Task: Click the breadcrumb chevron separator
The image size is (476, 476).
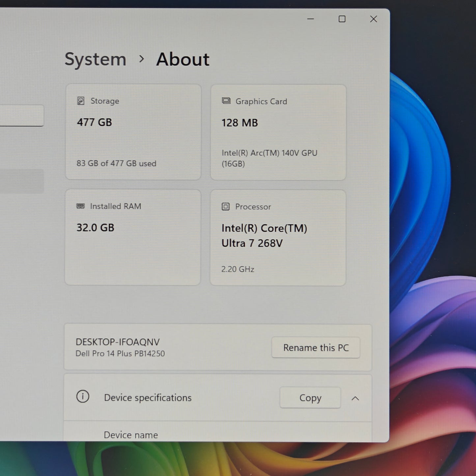Action: [142, 59]
